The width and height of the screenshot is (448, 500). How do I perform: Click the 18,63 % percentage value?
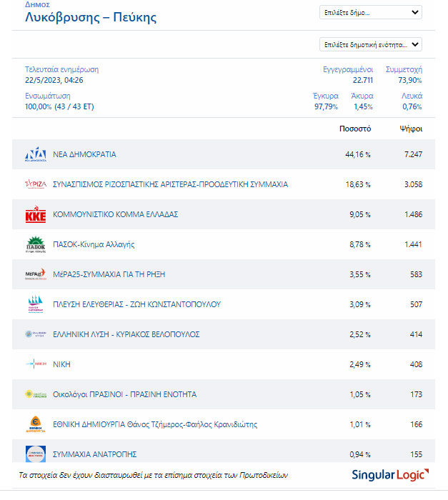(x=358, y=184)
